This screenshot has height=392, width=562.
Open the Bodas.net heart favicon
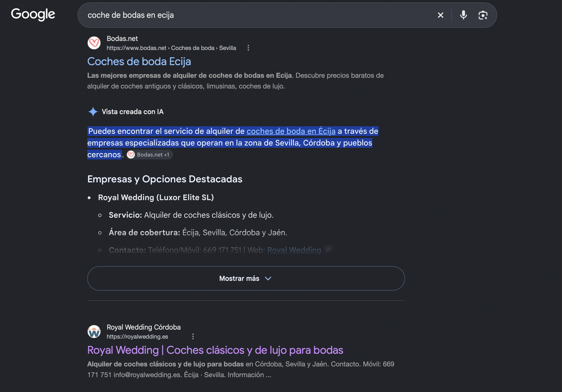[x=94, y=43]
